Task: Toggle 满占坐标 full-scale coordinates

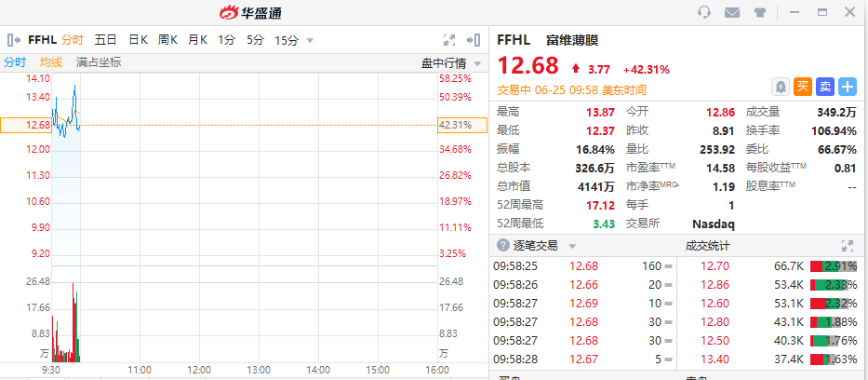Action: coord(99,62)
